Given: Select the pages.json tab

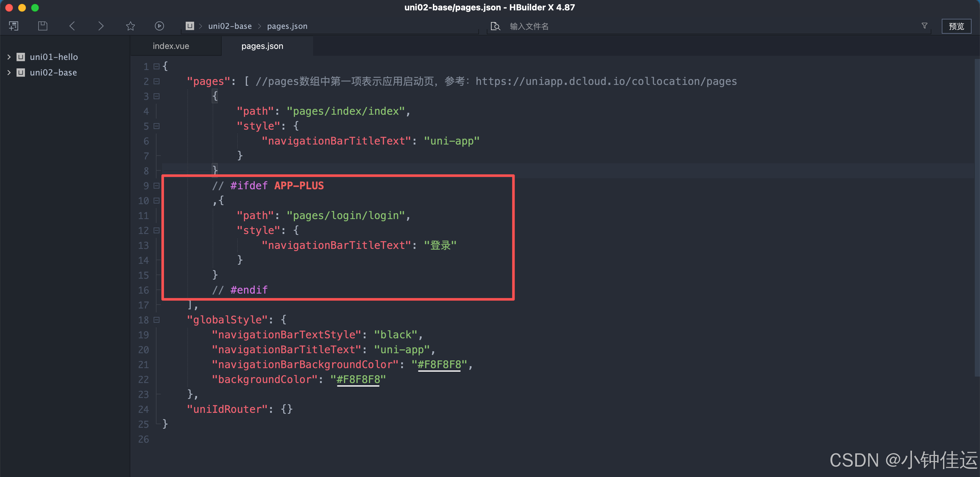Looking at the screenshot, I should 262,46.
